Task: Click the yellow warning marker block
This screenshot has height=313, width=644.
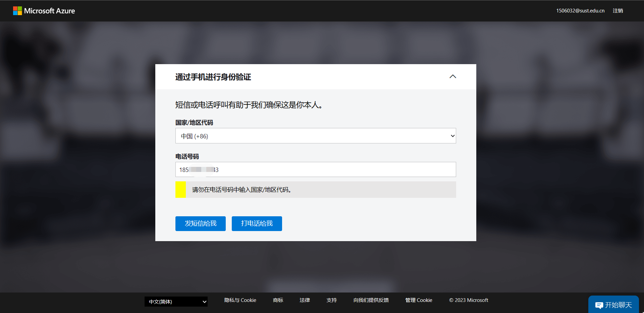Action: pyautogui.click(x=180, y=190)
